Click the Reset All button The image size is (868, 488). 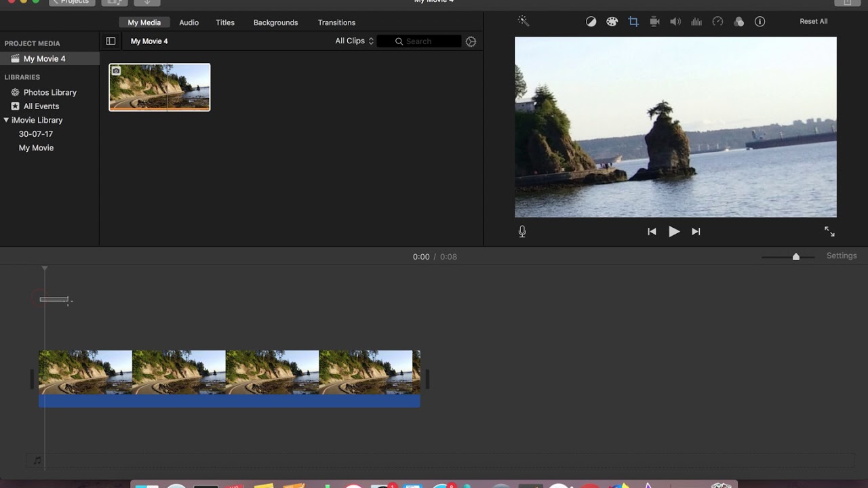pos(813,22)
